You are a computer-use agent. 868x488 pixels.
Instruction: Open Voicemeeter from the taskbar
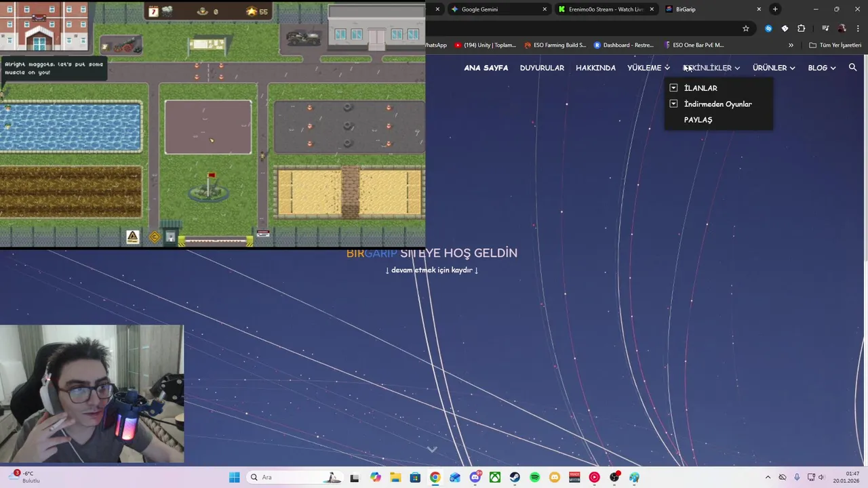pos(574,477)
